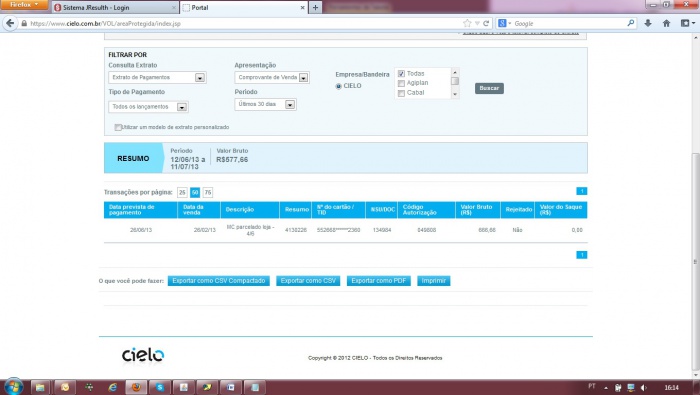The height and width of the screenshot is (395, 700).
Task: Open the bookmarks menu toolbar icon
Action: click(687, 23)
